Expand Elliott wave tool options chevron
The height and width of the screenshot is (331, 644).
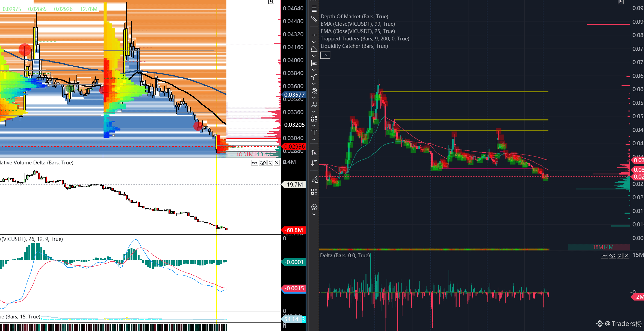(314, 112)
